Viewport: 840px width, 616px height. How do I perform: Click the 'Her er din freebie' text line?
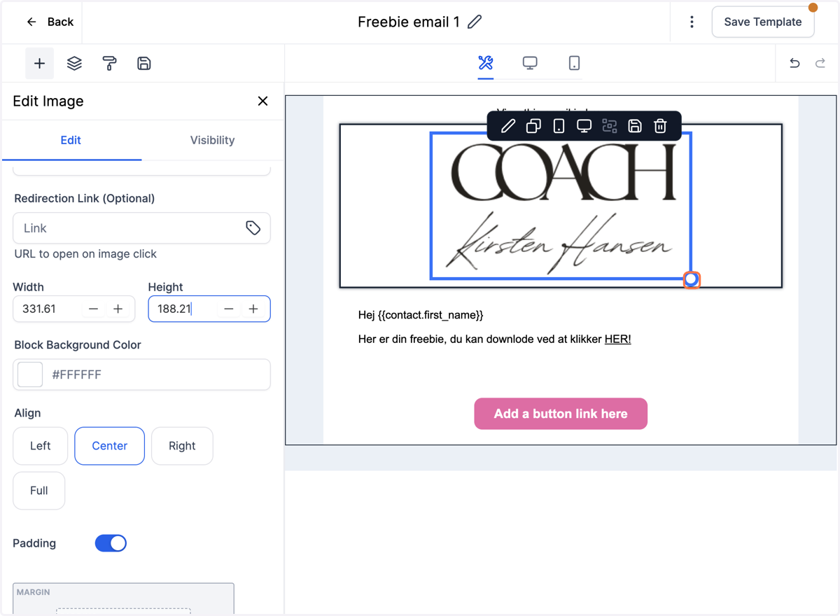[494, 339]
